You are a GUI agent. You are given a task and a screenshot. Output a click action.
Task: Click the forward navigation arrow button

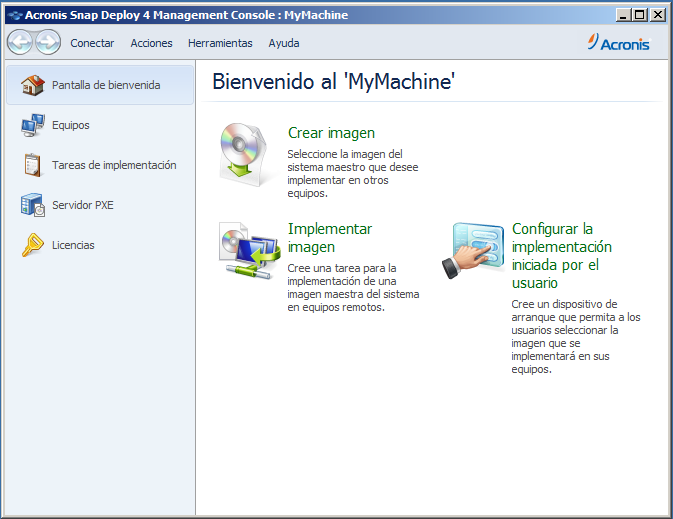[x=48, y=42]
